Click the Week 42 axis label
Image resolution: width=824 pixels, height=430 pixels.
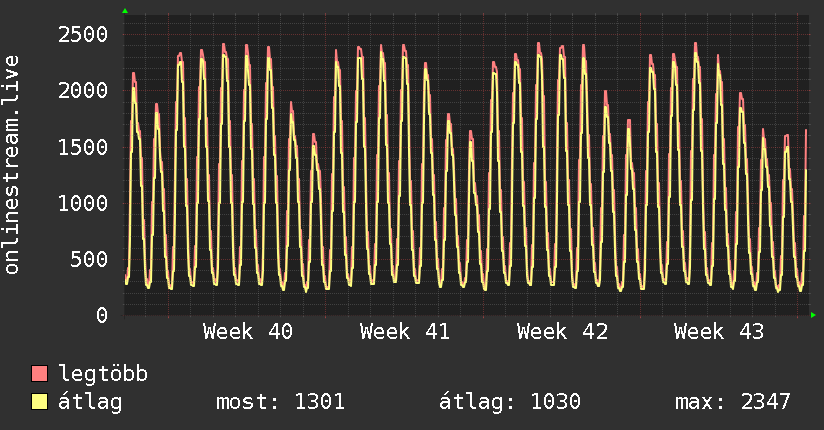click(562, 332)
